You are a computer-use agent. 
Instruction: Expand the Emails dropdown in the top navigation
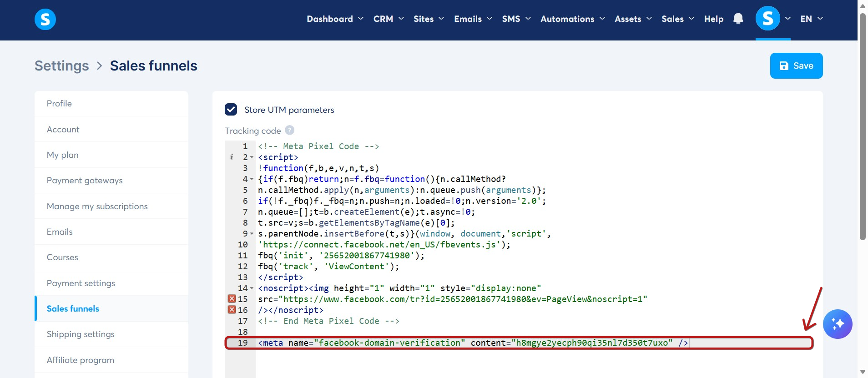click(x=473, y=19)
